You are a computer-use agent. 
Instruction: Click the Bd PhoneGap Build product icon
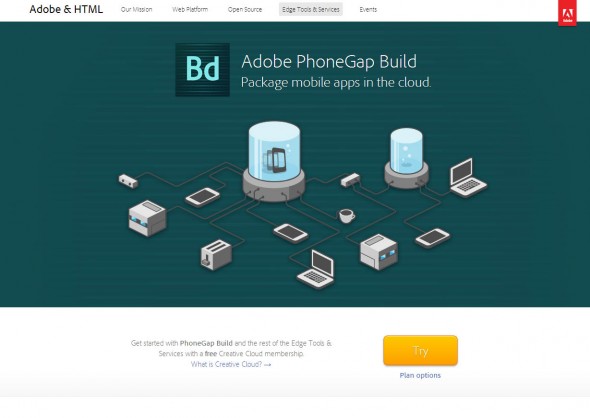tap(202, 70)
